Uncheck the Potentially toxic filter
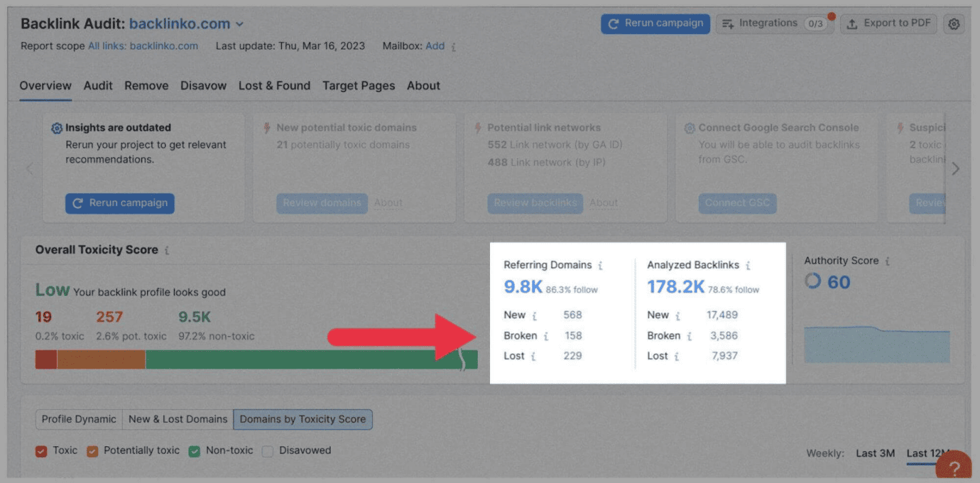 pos(93,450)
